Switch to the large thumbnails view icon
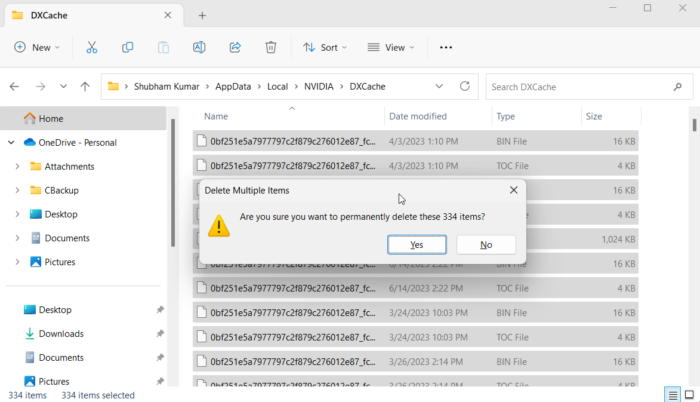Viewport: 700px width, 402px height. point(689,394)
